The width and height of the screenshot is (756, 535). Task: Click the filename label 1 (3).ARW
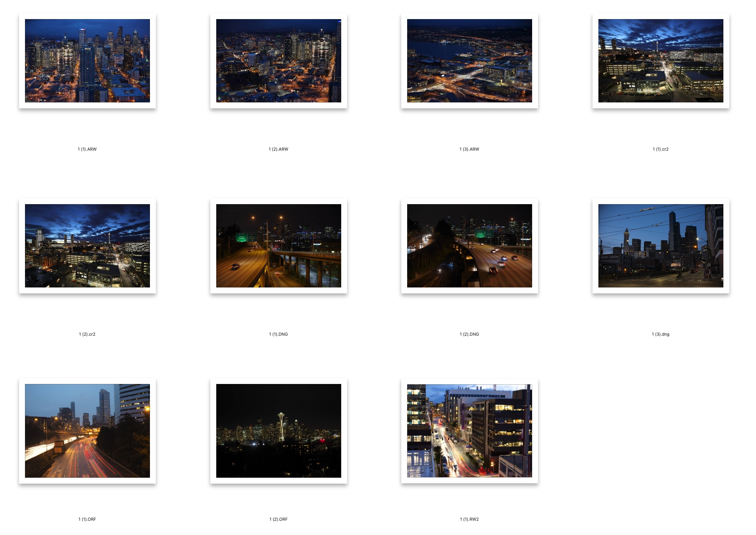point(469,149)
